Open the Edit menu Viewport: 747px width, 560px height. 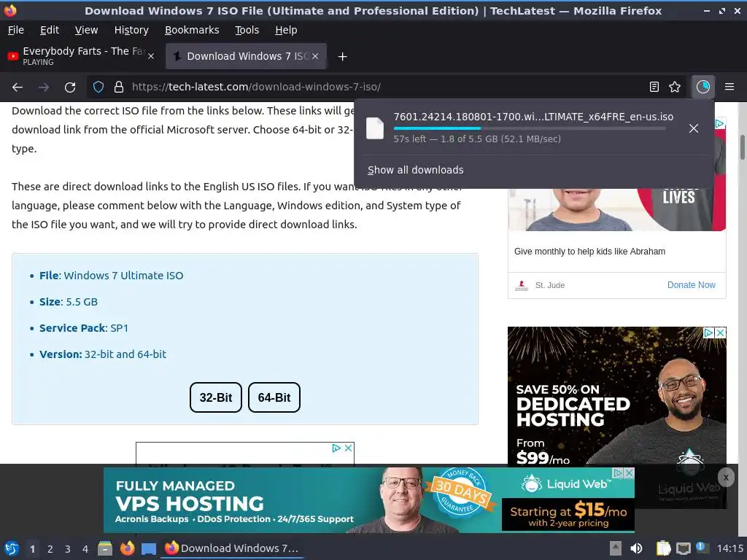pyautogui.click(x=50, y=30)
